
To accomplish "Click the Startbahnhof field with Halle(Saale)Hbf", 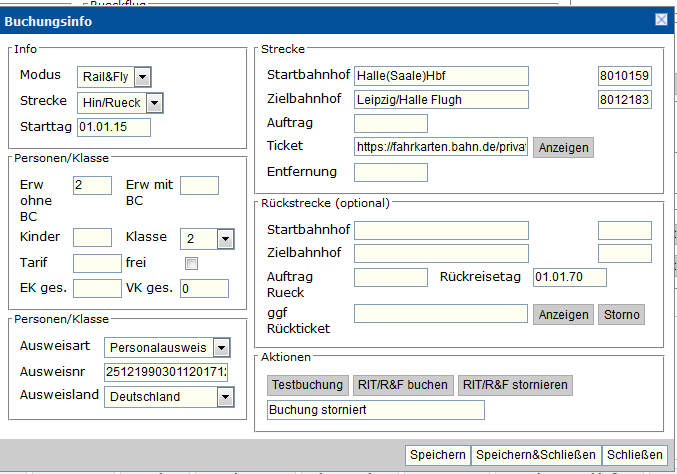I will [441, 75].
